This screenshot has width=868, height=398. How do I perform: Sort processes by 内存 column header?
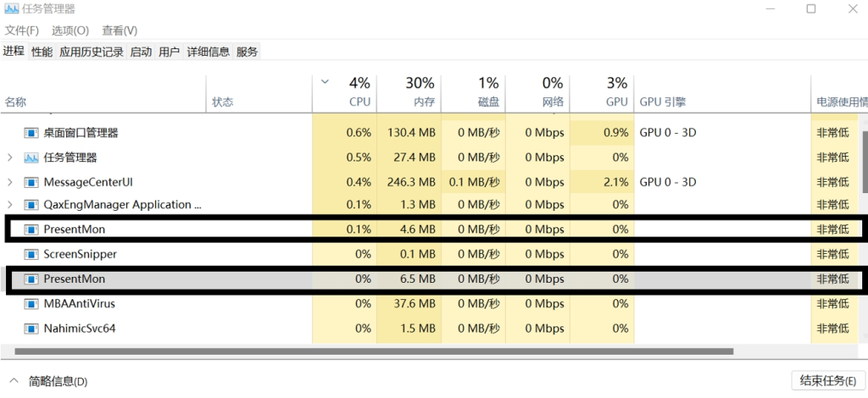(x=409, y=93)
